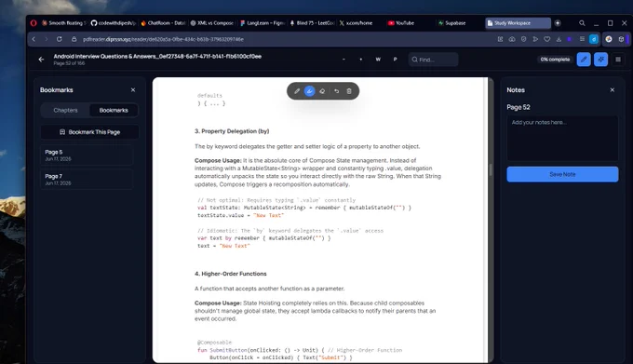The width and height of the screenshot is (633, 364).
Task: Switch to the Blind 75 LeetCode tab
Action: click(x=312, y=23)
